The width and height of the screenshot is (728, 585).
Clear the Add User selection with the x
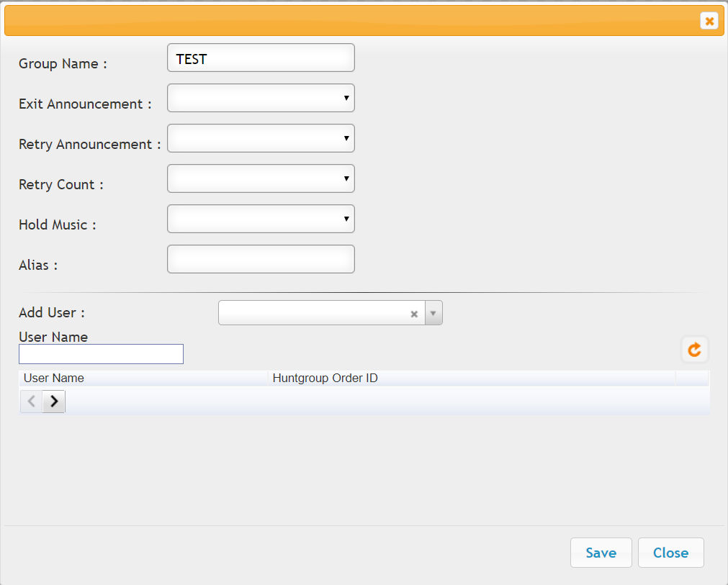[414, 314]
